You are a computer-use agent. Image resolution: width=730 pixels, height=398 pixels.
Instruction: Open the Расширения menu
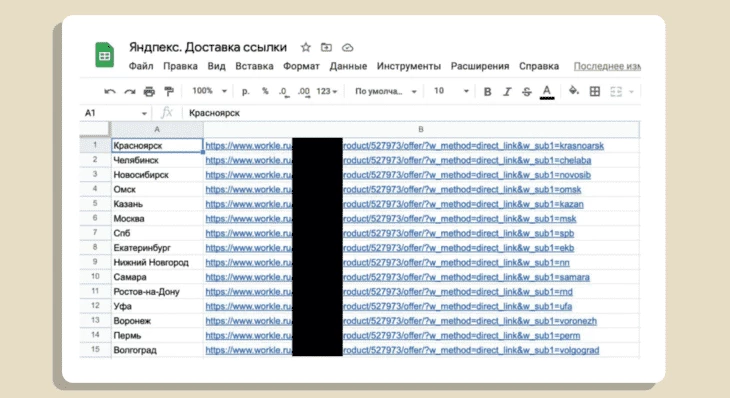480,66
